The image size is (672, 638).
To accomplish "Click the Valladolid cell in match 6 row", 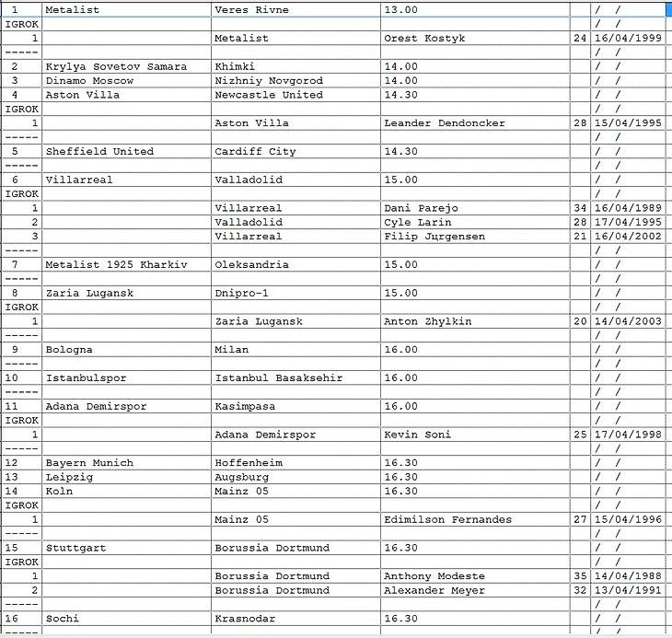I will pos(295,180).
